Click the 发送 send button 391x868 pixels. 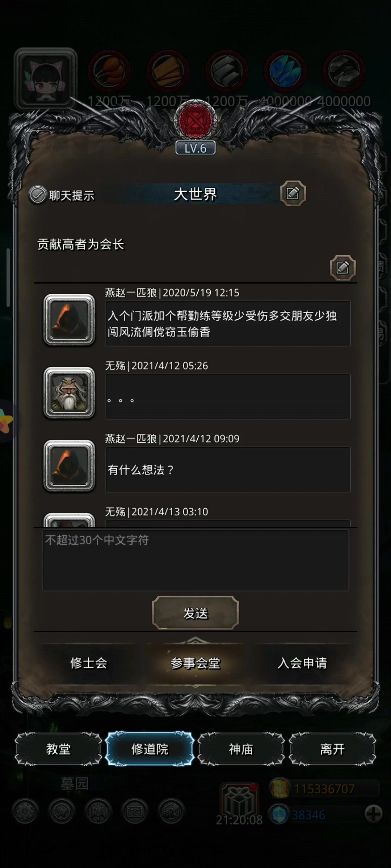(x=195, y=613)
